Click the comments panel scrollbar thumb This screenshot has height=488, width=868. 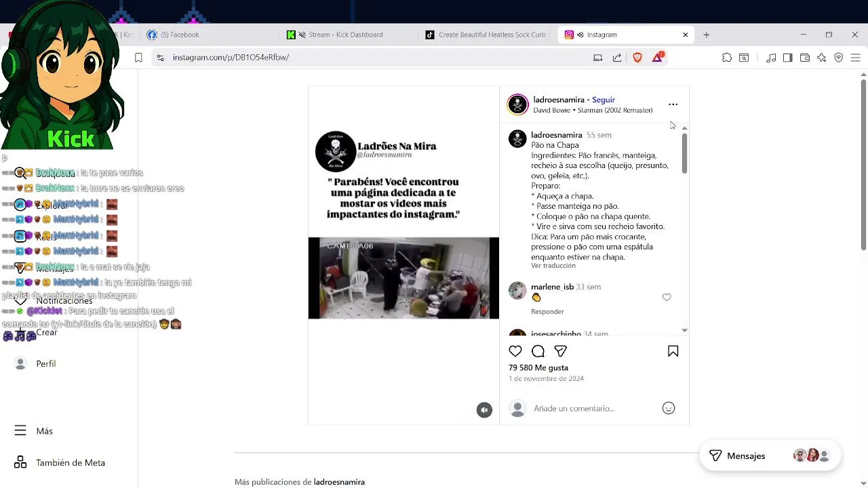[x=684, y=153]
